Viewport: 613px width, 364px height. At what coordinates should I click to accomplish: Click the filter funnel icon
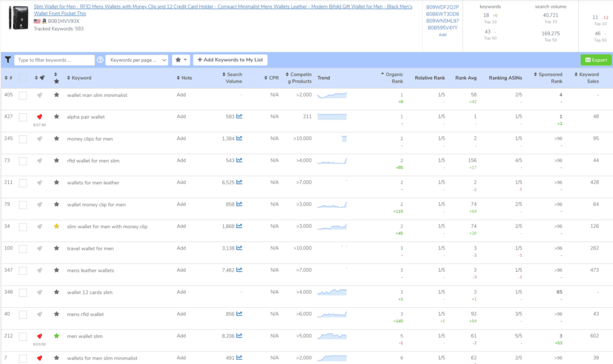(x=8, y=60)
